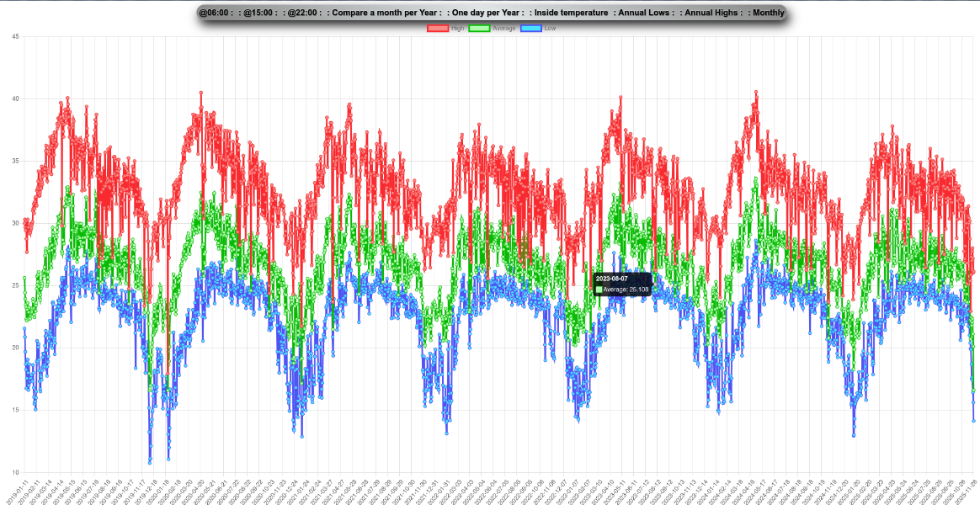Toggle High series using its legend text
Viewport: 980px width, 505px height.
tap(457, 29)
